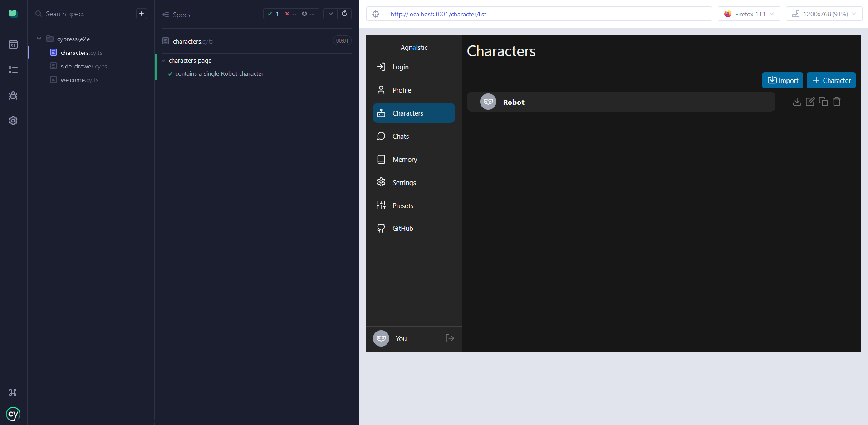The width and height of the screenshot is (868, 425).
Task: Click the 00:01 duration badge
Action: click(x=342, y=41)
